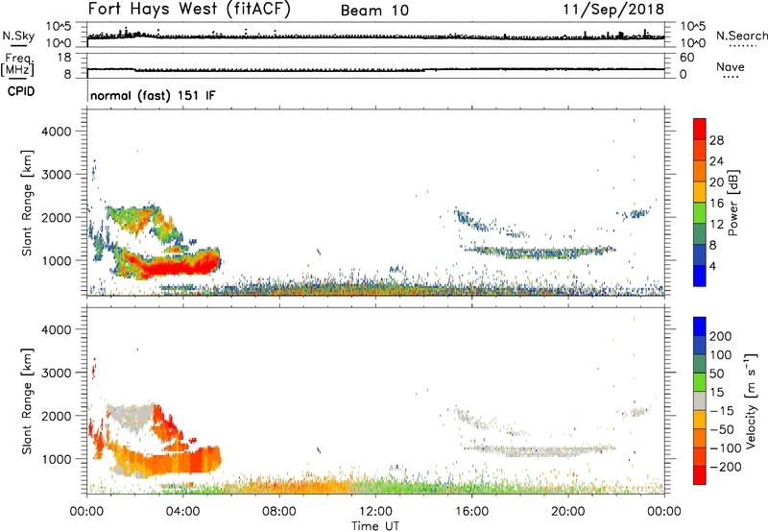Click the 'Fort Hays West (fitACF)' title
This screenshot has height=532, width=768.
[x=189, y=9]
